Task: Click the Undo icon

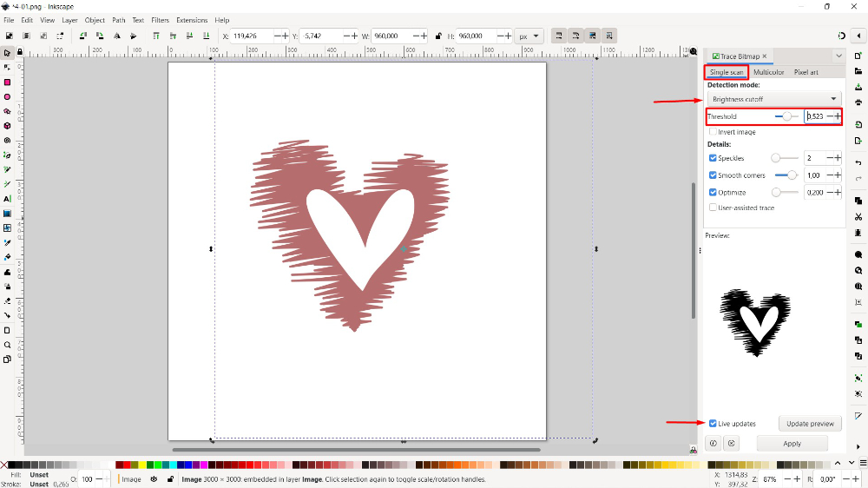Action: coord(858,163)
